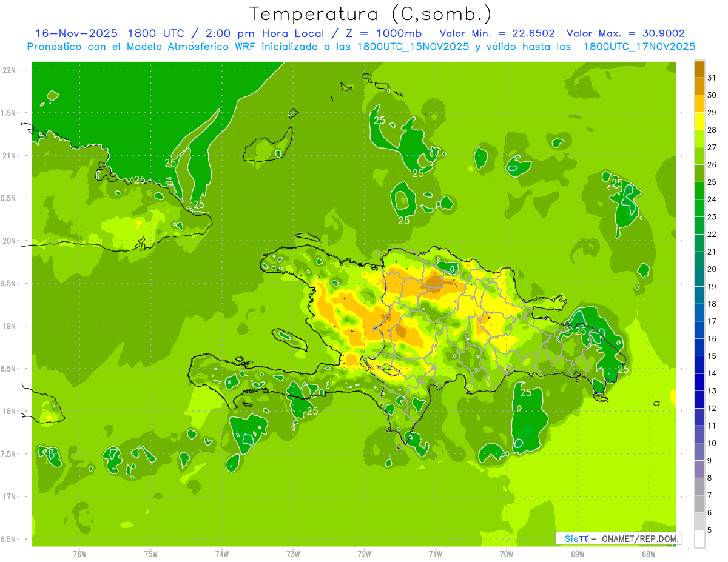Select 'Valor Max. = 30.9002' text
Screen dimensions: 728x562
tap(625, 33)
